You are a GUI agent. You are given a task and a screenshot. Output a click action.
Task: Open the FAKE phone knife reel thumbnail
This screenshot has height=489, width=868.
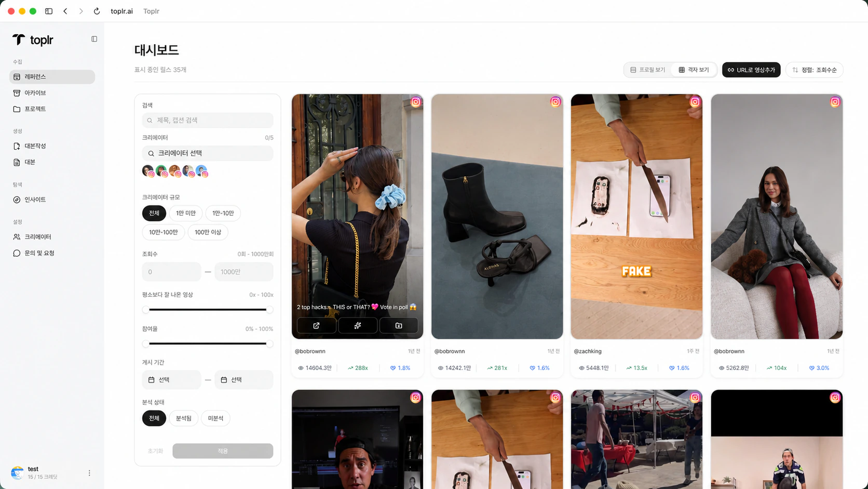pyautogui.click(x=637, y=217)
